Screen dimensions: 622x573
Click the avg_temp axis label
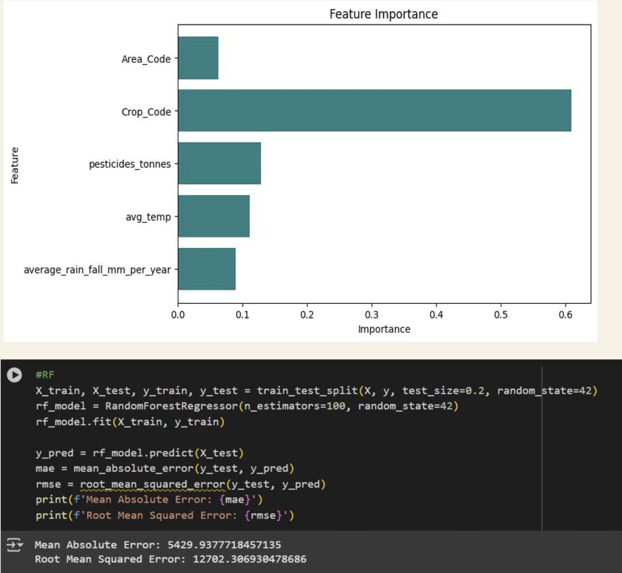pyautogui.click(x=148, y=217)
